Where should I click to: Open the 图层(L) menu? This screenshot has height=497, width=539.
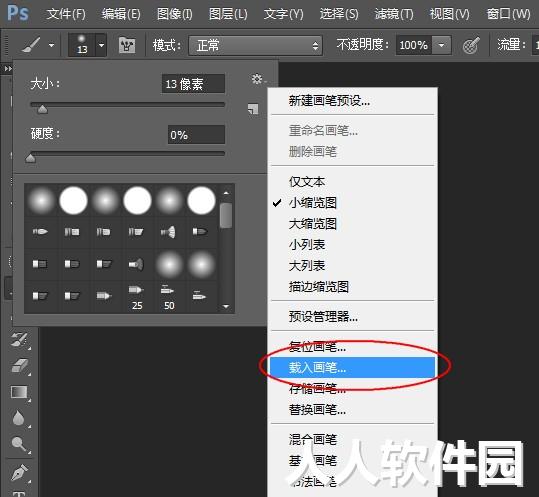(228, 14)
